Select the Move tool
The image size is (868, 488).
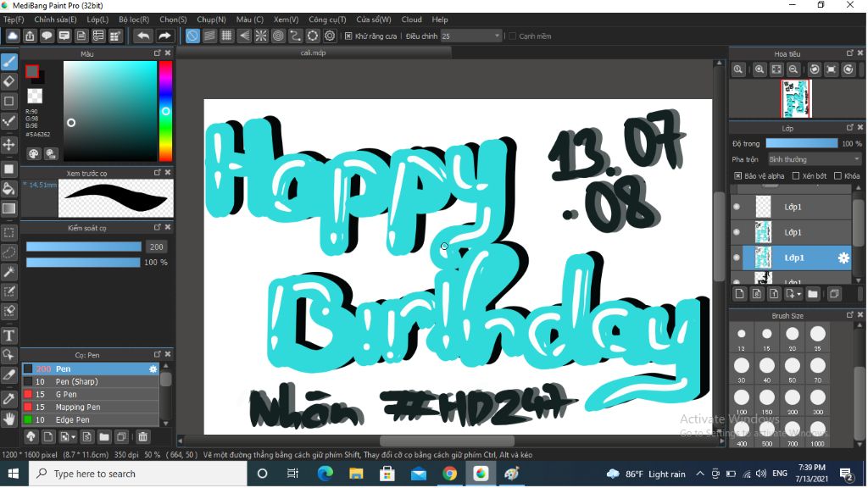[8, 145]
